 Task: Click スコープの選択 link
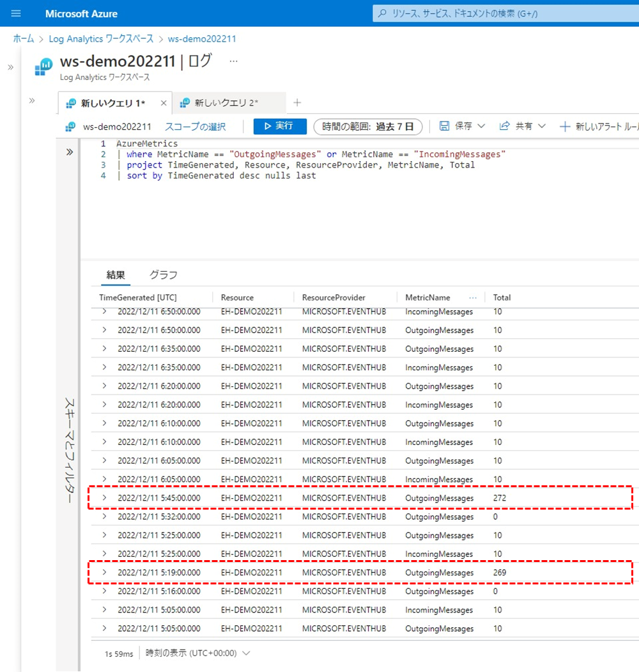[196, 127]
